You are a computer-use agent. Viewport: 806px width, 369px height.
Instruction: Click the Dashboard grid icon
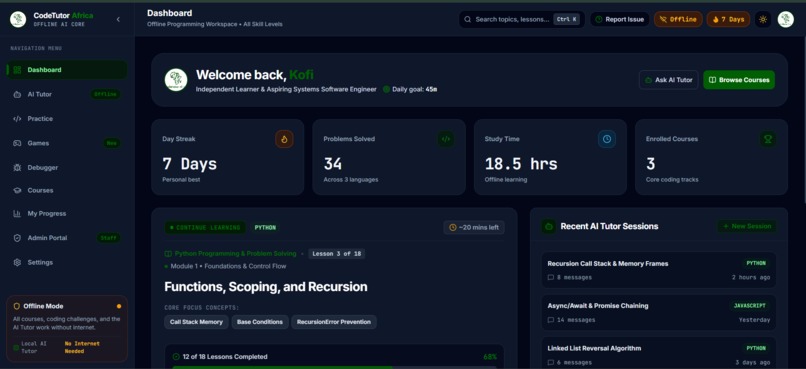pos(17,70)
